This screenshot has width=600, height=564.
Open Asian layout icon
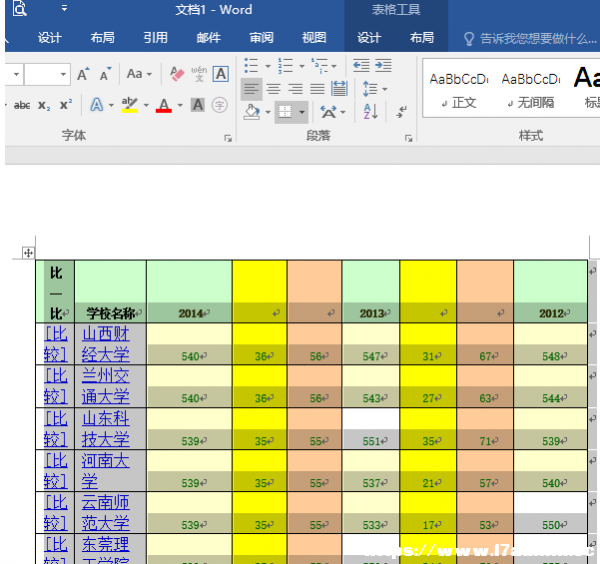(333, 112)
